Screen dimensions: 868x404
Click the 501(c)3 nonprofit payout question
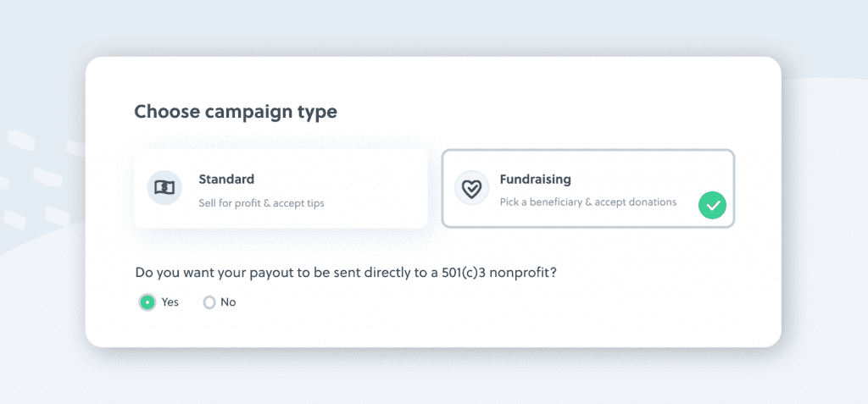pyautogui.click(x=346, y=272)
